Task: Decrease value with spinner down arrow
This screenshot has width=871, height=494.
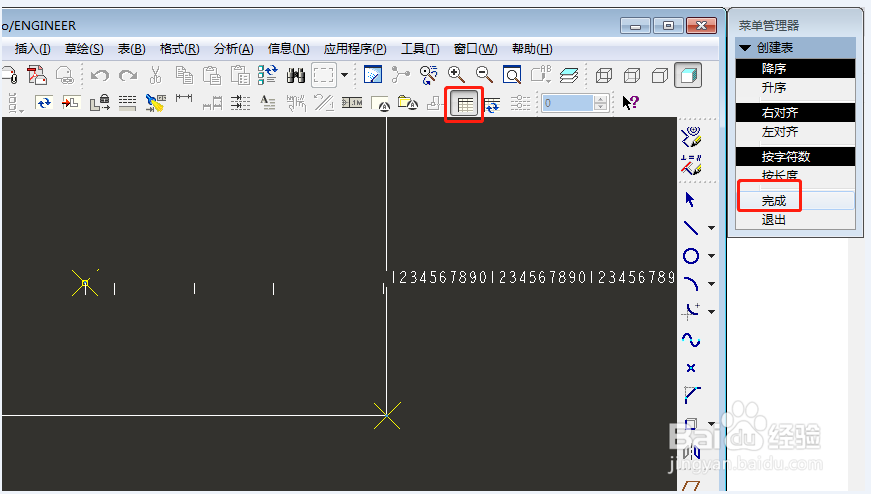Action: click(x=600, y=107)
